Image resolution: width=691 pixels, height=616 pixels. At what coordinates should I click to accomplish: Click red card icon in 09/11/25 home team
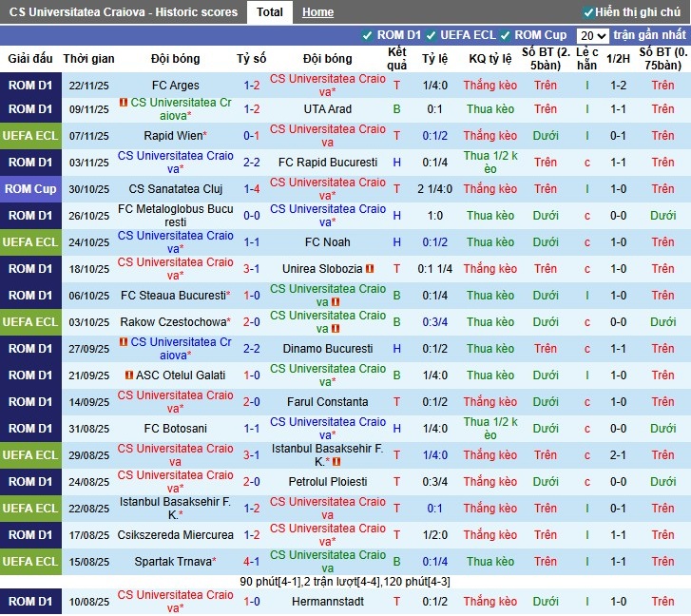(124, 103)
